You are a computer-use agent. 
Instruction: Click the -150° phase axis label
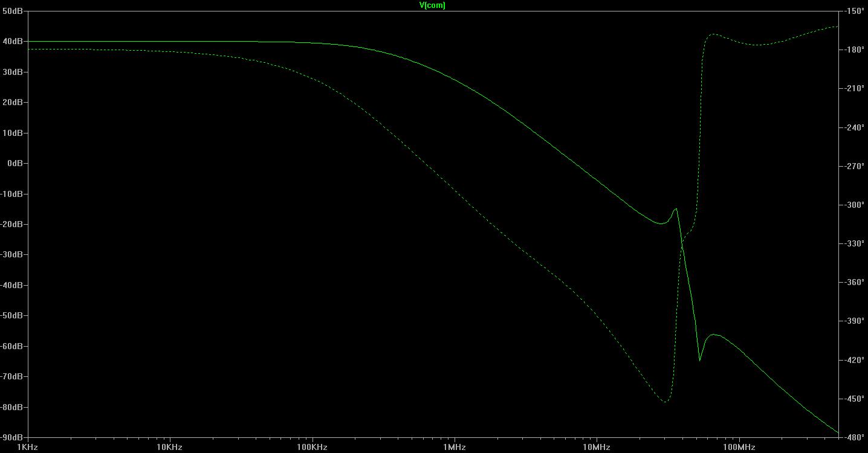855,11
